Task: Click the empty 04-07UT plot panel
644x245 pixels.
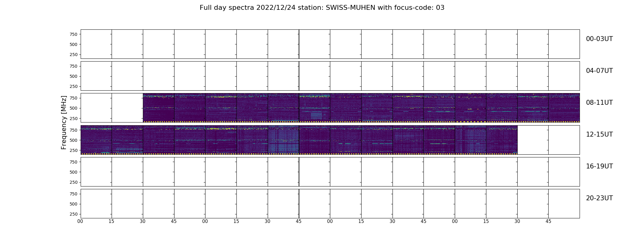Action: pos(330,76)
